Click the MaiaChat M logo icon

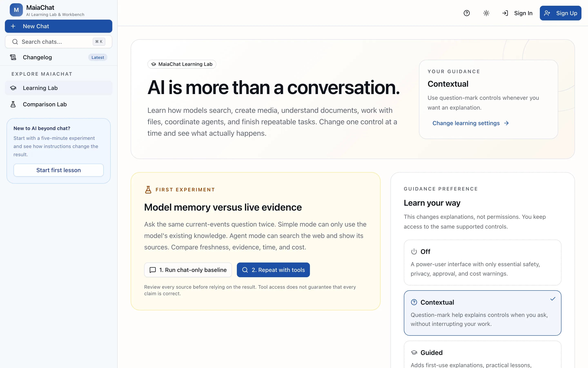coord(16,10)
